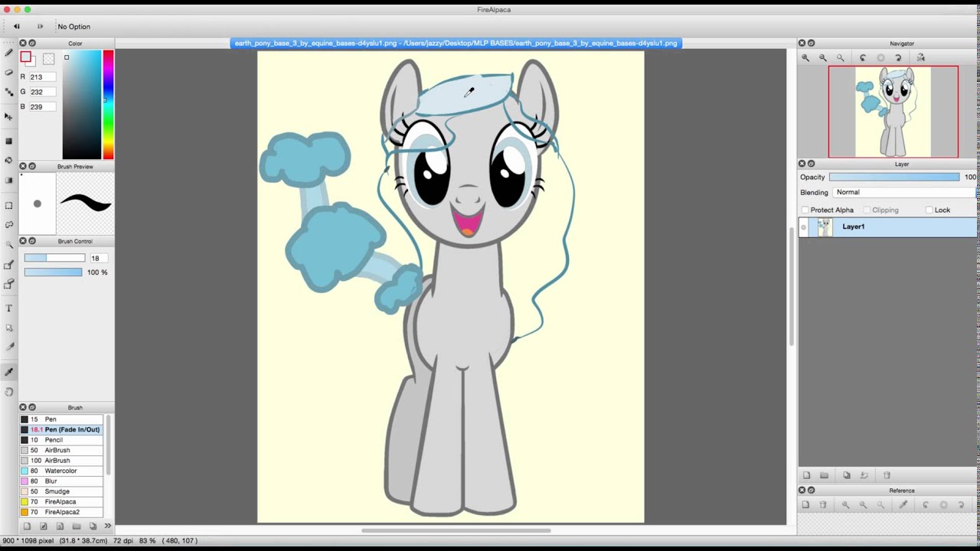Rotate canvas left in Navigator
This screenshot has width=980, height=551.
(863, 57)
